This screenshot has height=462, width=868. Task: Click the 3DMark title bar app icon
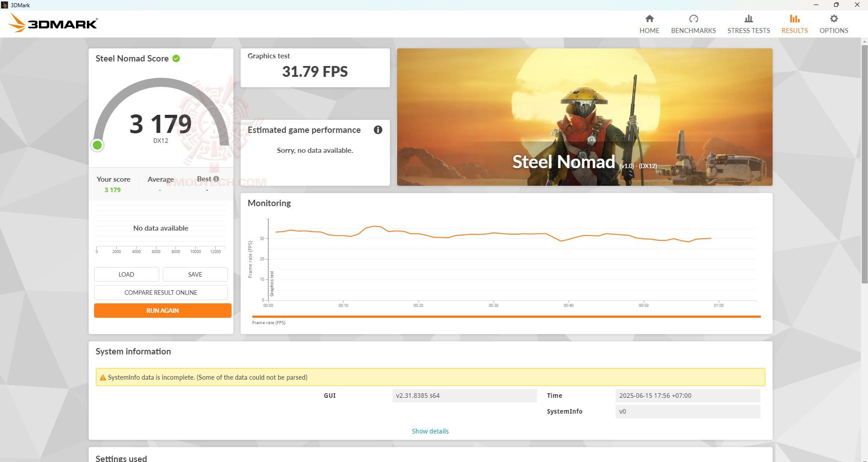coord(5,5)
